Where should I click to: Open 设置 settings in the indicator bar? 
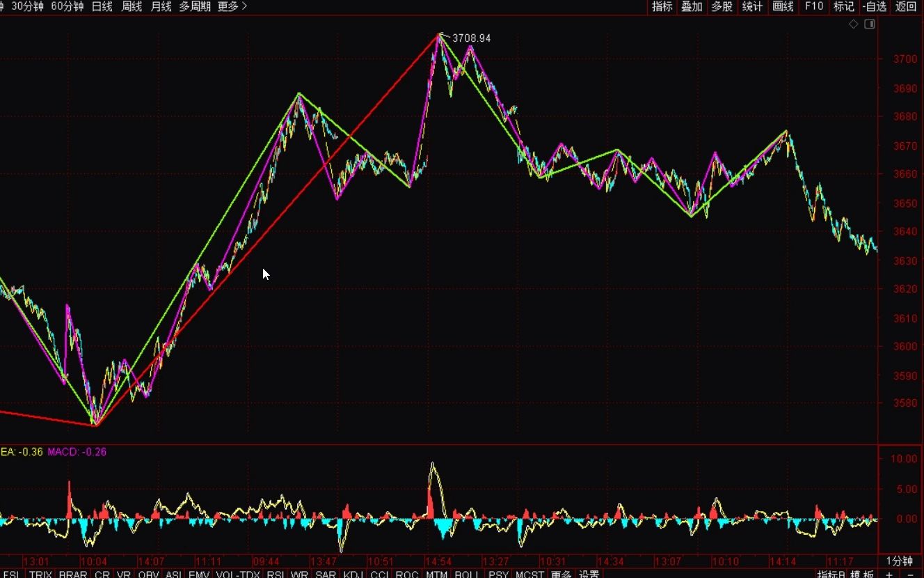point(589,574)
